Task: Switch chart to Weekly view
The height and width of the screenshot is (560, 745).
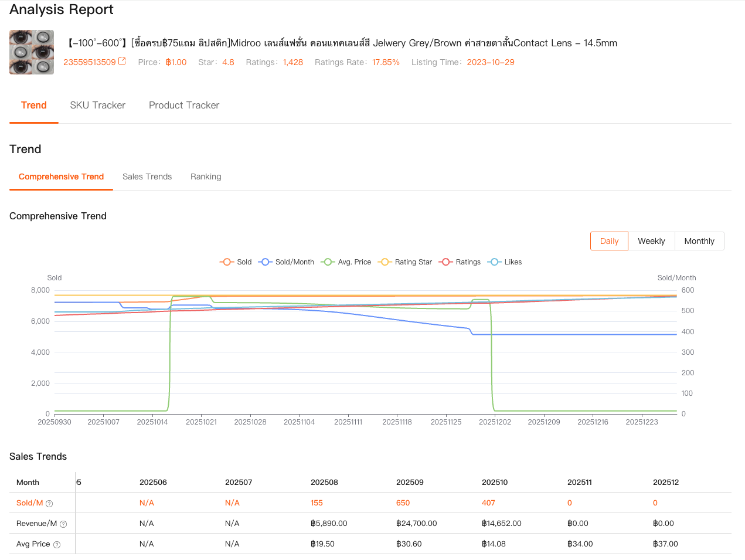Action: point(651,241)
